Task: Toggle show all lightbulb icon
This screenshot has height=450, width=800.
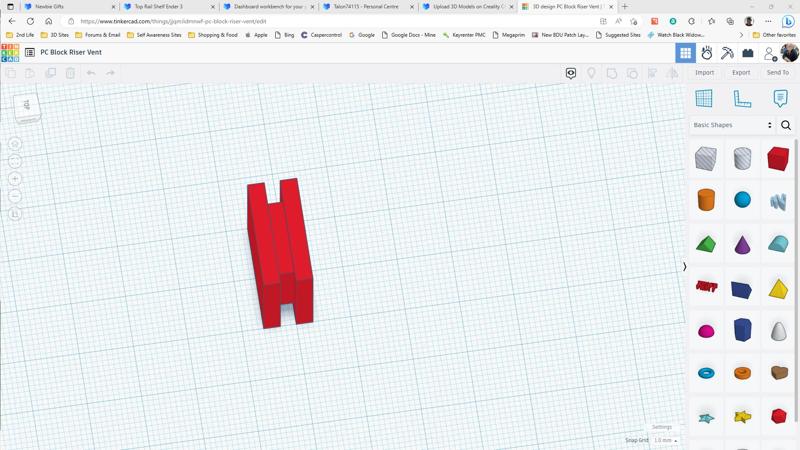Action: [x=591, y=73]
